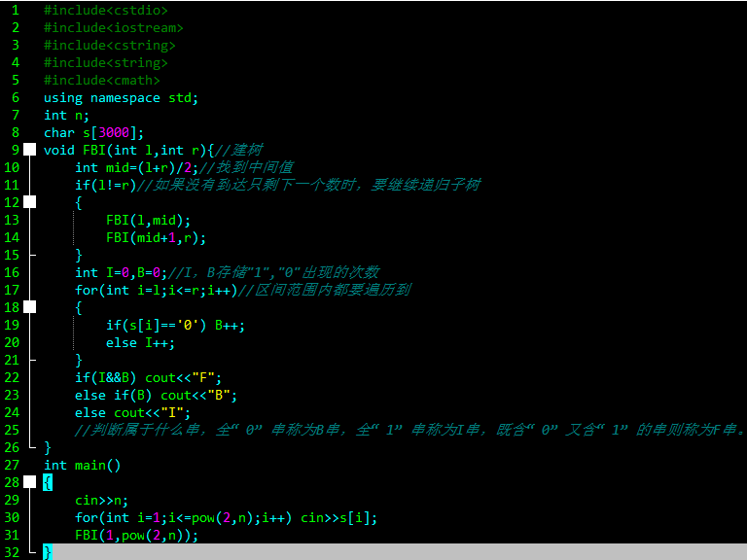The image size is (747, 560).
Task: Click 'void FBI(int l,int r){' signature
Action: [x=129, y=150]
